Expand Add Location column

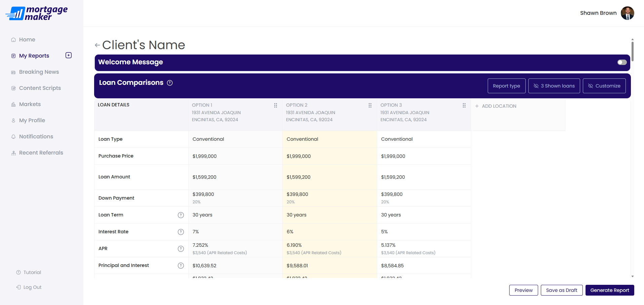pyautogui.click(x=496, y=106)
